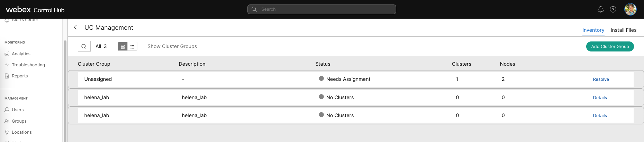Switch to list view layout
Screen dimensions: 644x142
click(133, 46)
